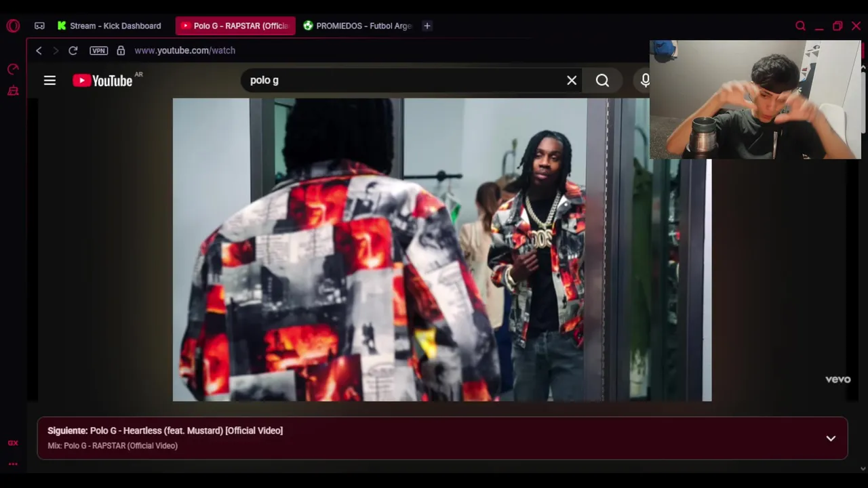Open a new browser tab
This screenshot has width=868, height=488.
click(427, 26)
